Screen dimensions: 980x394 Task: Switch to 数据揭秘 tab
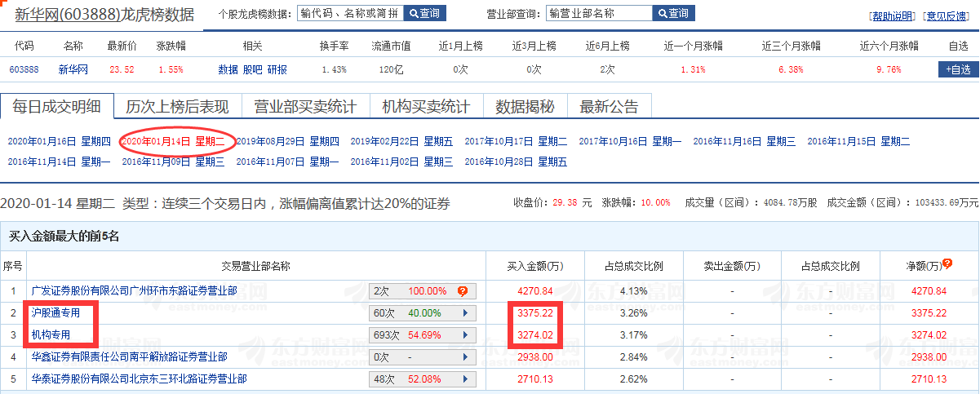pos(525,106)
